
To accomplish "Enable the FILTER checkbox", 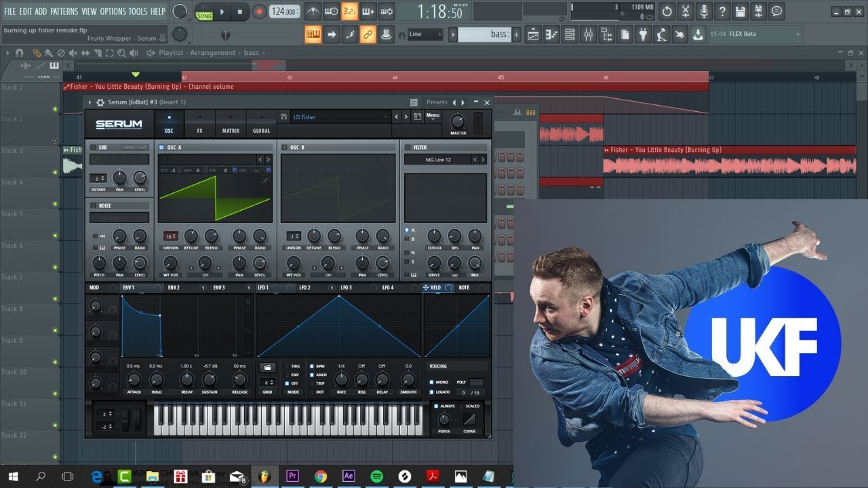I will pos(408,147).
